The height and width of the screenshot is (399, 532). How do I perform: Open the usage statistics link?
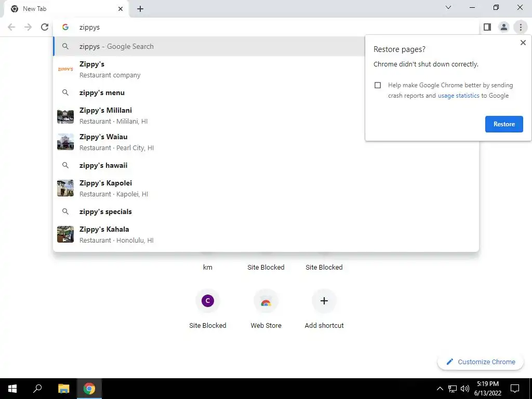(458, 96)
